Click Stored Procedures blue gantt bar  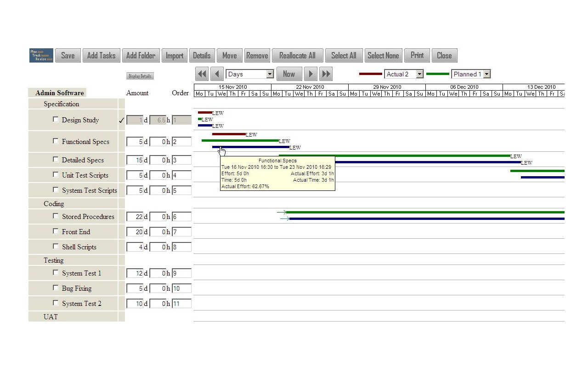click(427, 218)
